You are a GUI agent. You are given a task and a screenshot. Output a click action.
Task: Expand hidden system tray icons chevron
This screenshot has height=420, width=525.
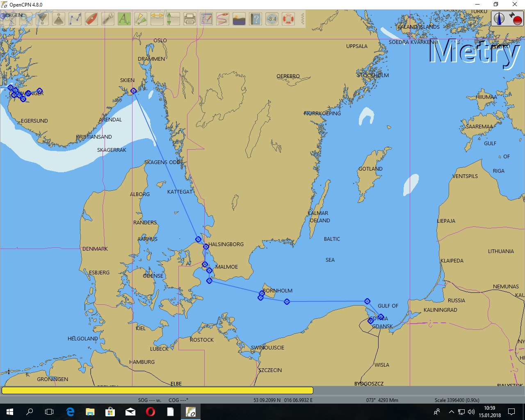[x=451, y=412]
